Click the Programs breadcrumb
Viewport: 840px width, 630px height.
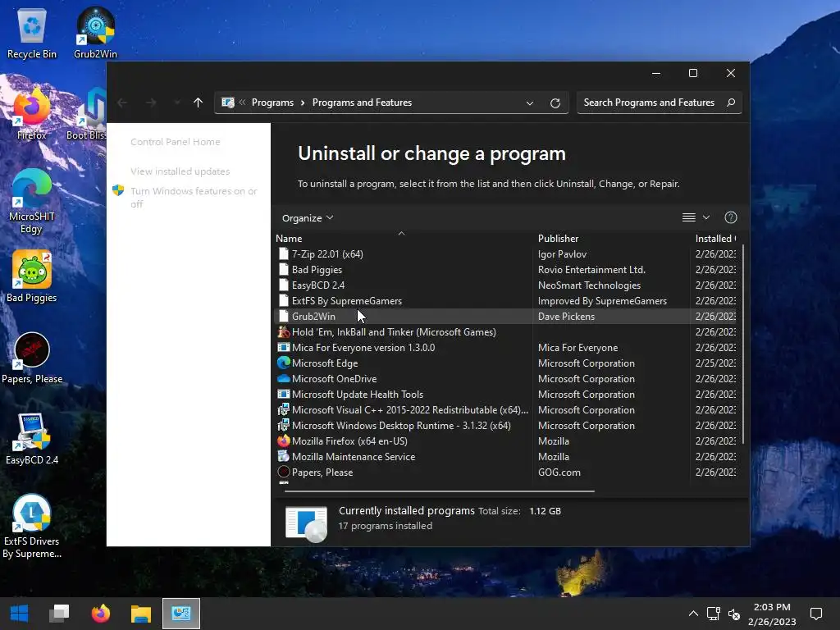tap(272, 103)
